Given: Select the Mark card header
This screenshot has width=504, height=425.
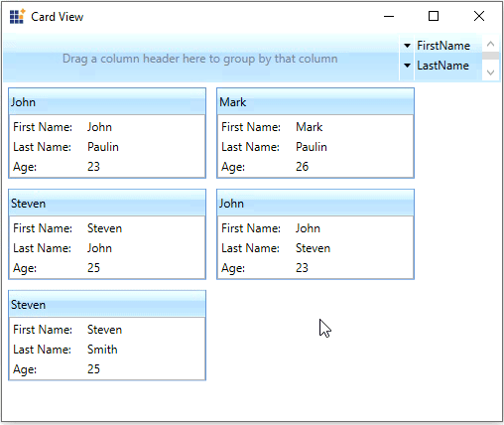Looking at the screenshot, I should [x=315, y=102].
